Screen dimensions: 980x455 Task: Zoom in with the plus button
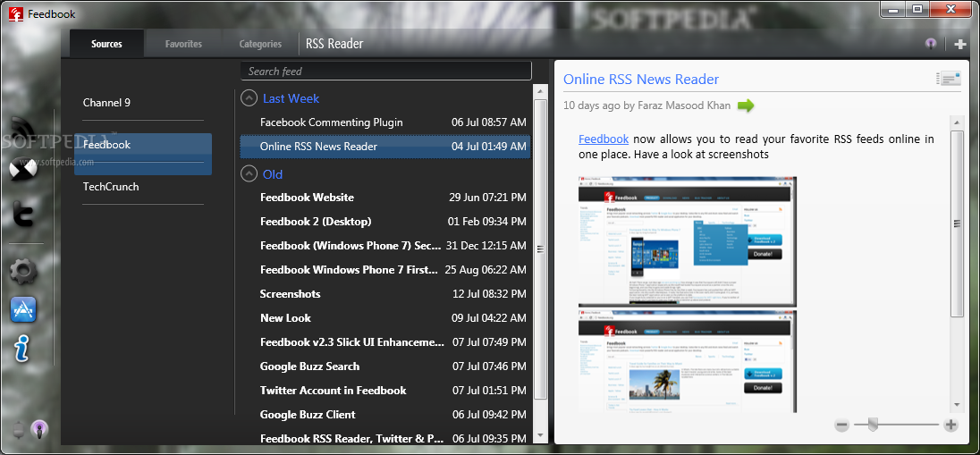click(x=950, y=425)
